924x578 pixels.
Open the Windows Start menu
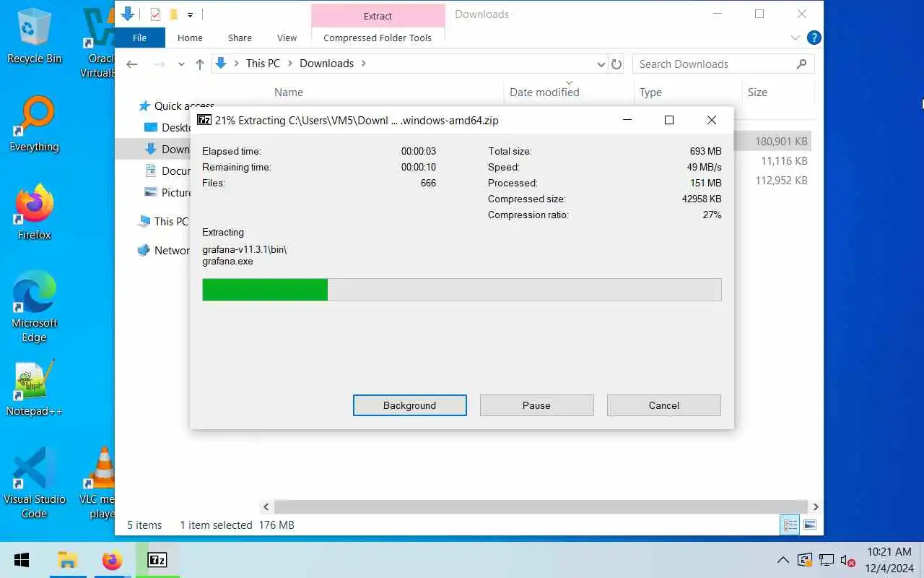pyautogui.click(x=21, y=560)
